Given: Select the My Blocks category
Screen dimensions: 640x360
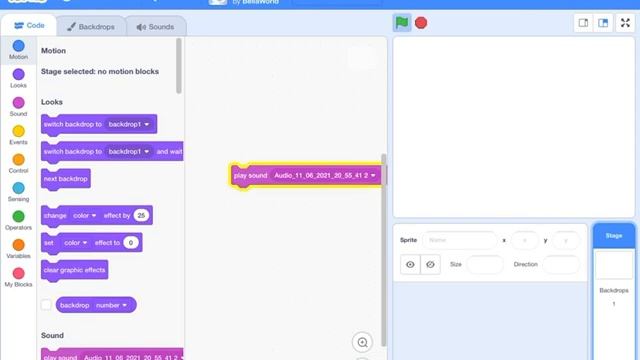Looking at the screenshot, I should click(x=18, y=278).
